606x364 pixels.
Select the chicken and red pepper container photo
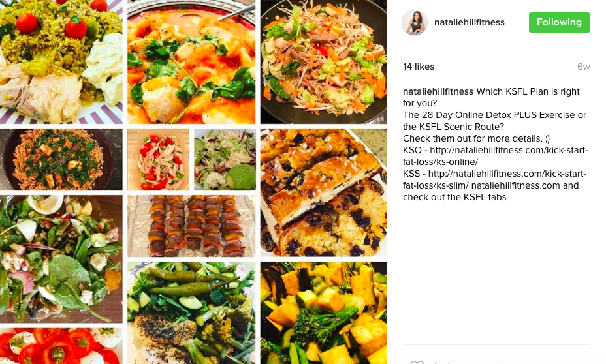[x=159, y=159]
